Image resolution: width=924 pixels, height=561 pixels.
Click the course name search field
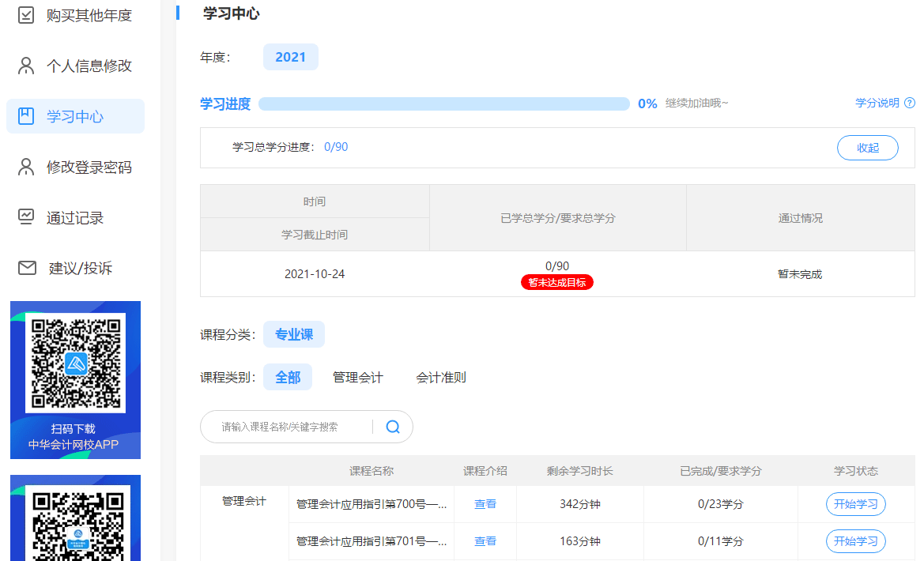pos(292,427)
